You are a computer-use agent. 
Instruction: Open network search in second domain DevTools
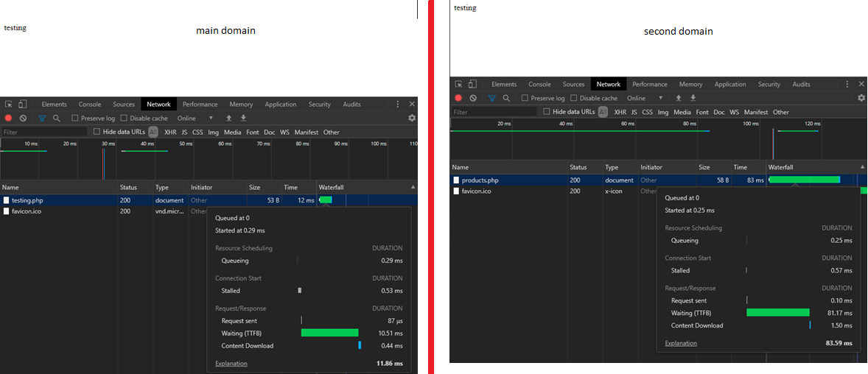(506, 98)
